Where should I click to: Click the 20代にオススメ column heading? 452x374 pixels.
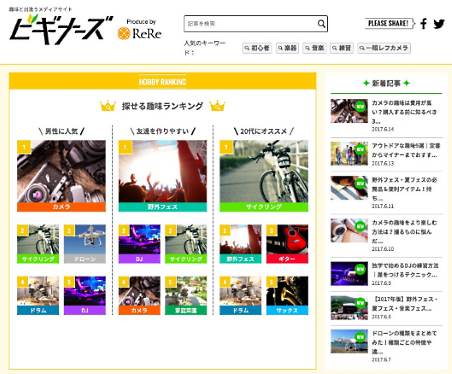click(264, 131)
